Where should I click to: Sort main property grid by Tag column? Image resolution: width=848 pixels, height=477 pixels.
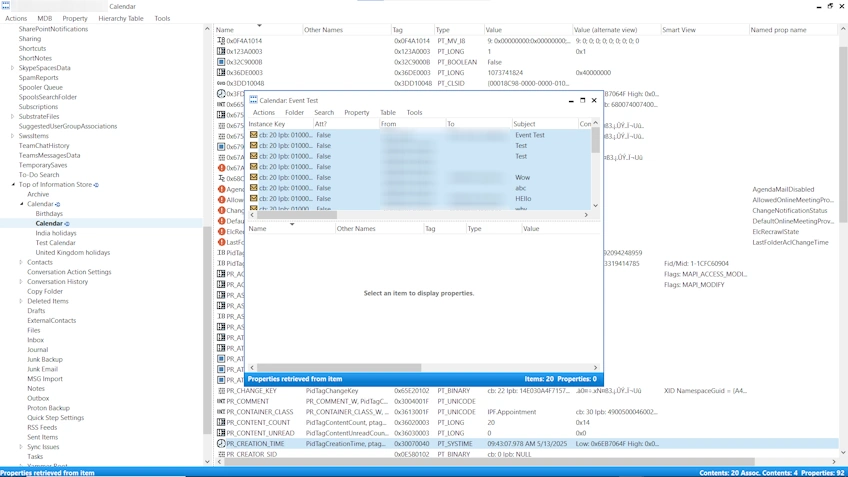pyautogui.click(x=412, y=30)
